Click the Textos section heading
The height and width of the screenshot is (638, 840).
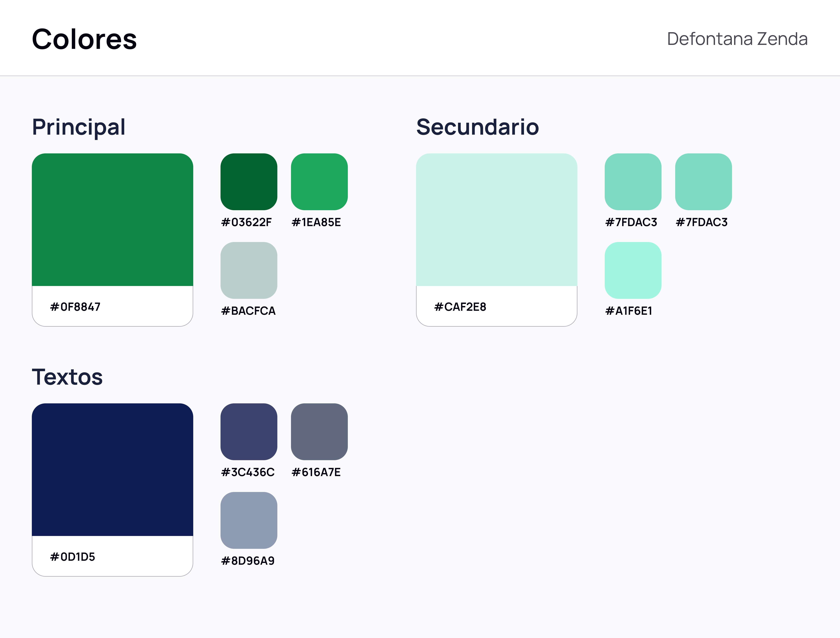pyautogui.click(x=67, y=377)
